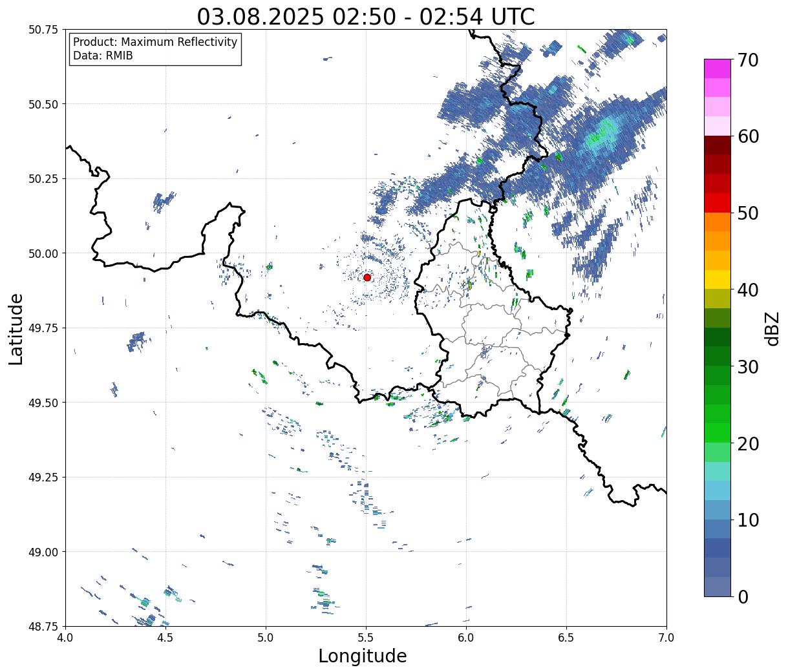The image size is (788, 672).
Task: Click the x-axis tick label 6.5
Action: (566, 638)
